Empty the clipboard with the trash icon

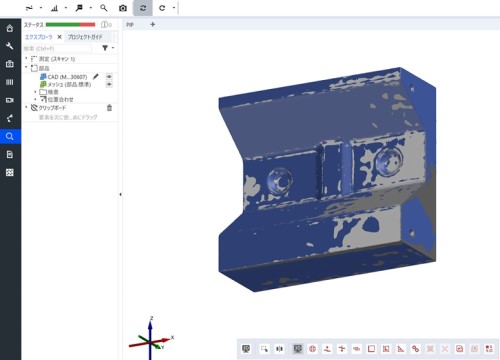[x=109, y=108]
